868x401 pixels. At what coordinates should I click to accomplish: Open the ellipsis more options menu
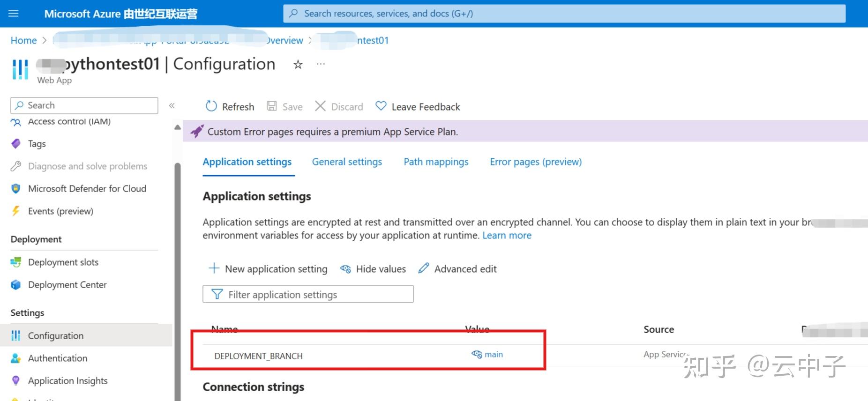point(321,64)
